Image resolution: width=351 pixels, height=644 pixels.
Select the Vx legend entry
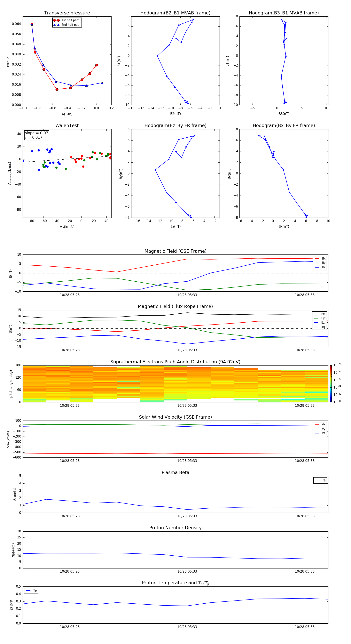[x=320, y=424]
